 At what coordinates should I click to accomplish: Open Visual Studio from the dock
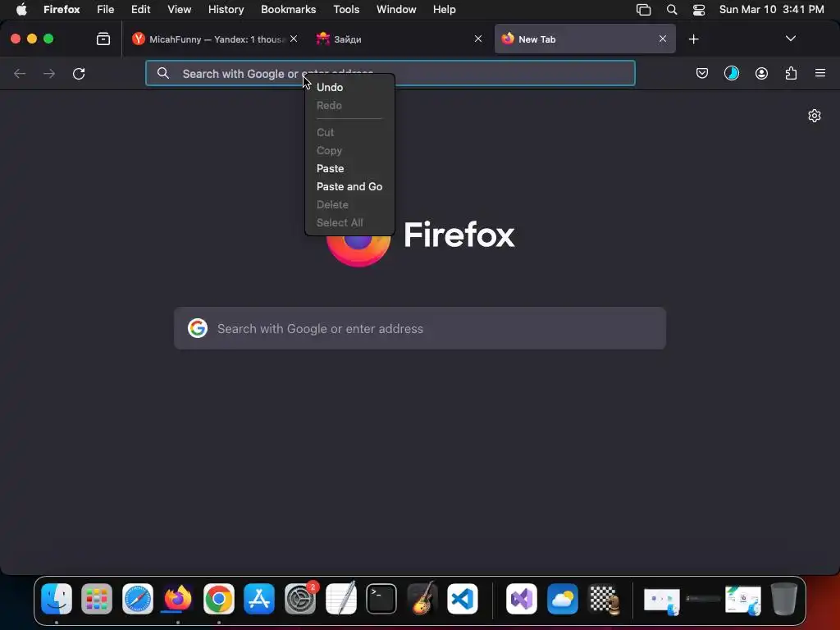[x=522, y=598]
